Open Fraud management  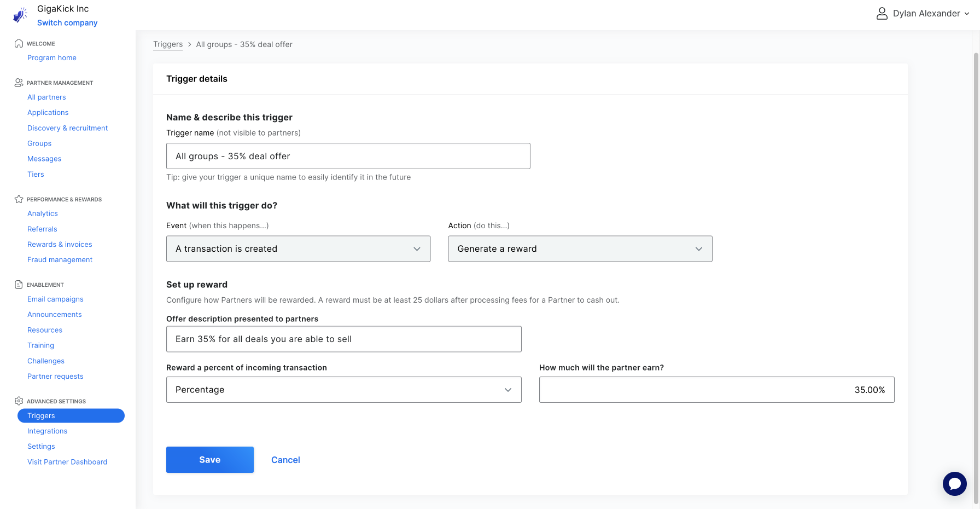(60, 260)
